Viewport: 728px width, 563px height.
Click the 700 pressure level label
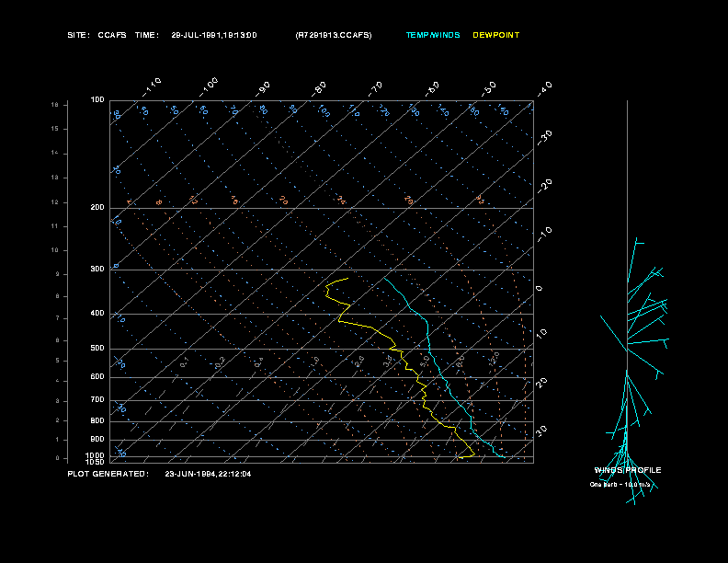pos(97,399)
